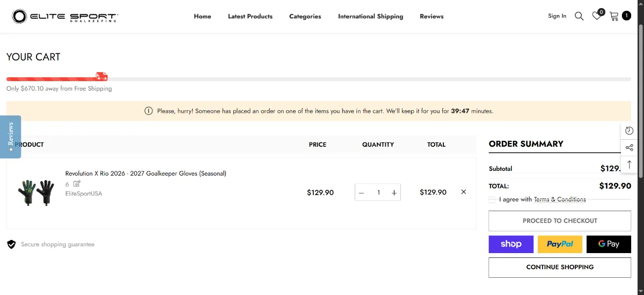This screenshot has width=644, height=295.
Task: Go to the Home menu item
Action: click(x=202, y=17)
